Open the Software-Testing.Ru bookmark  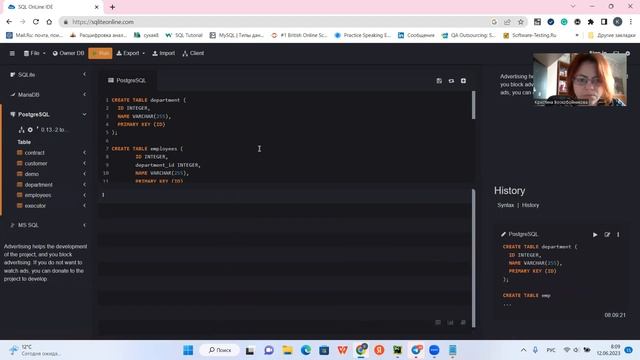530,36
